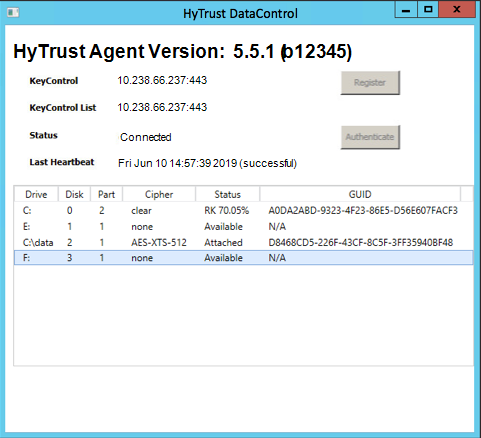Minimize the HyTrust DataControl window
The height and width of the screenshot is (438, 481).
[x=406, y=10]
